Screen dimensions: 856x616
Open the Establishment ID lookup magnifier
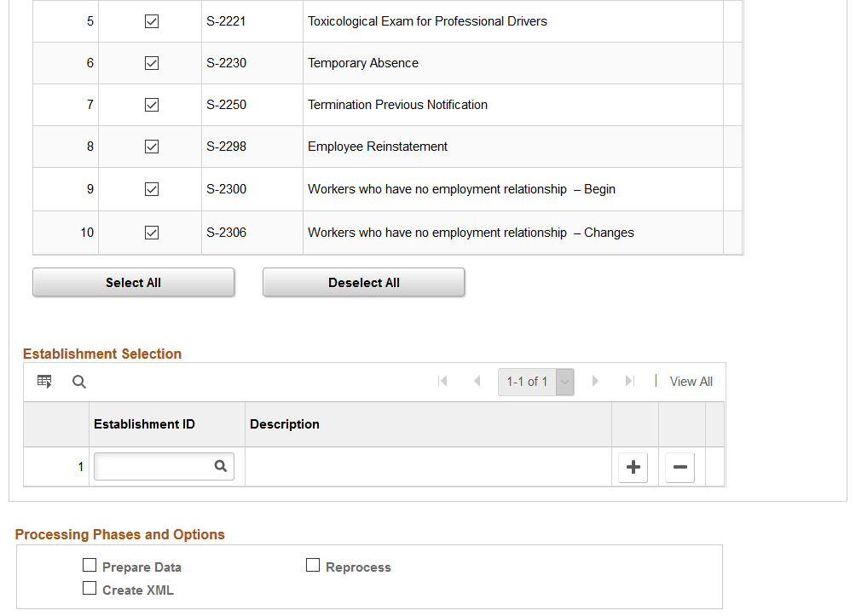(221, 466)
